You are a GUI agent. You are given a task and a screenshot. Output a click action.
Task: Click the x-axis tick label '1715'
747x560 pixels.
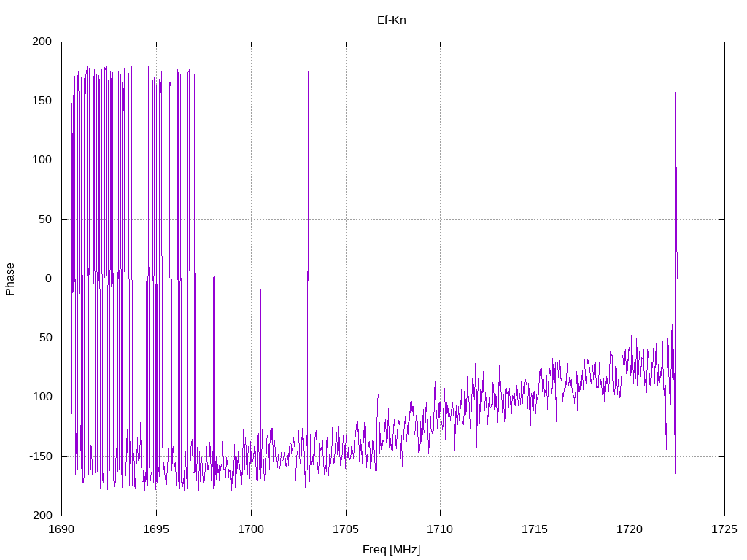(535, 529)
